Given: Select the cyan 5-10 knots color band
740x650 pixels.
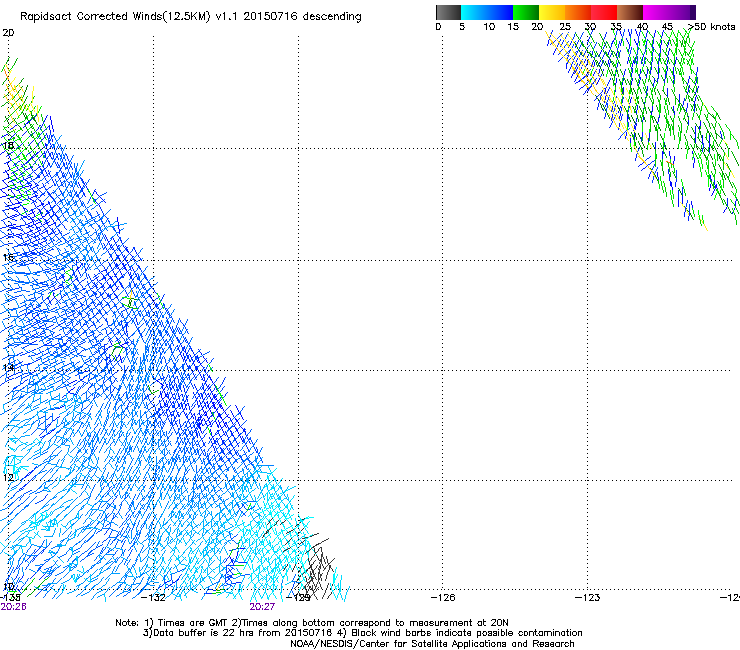Looking at the screenshot, I should click(x=474, y=12).
